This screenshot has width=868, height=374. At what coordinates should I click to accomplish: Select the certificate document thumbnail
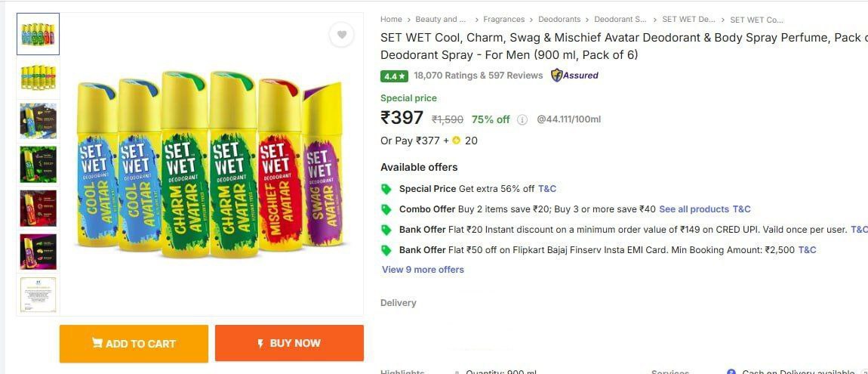click(38, 295)
